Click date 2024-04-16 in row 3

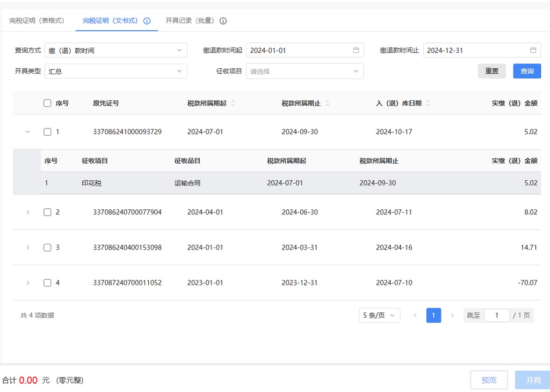[394, 248]
